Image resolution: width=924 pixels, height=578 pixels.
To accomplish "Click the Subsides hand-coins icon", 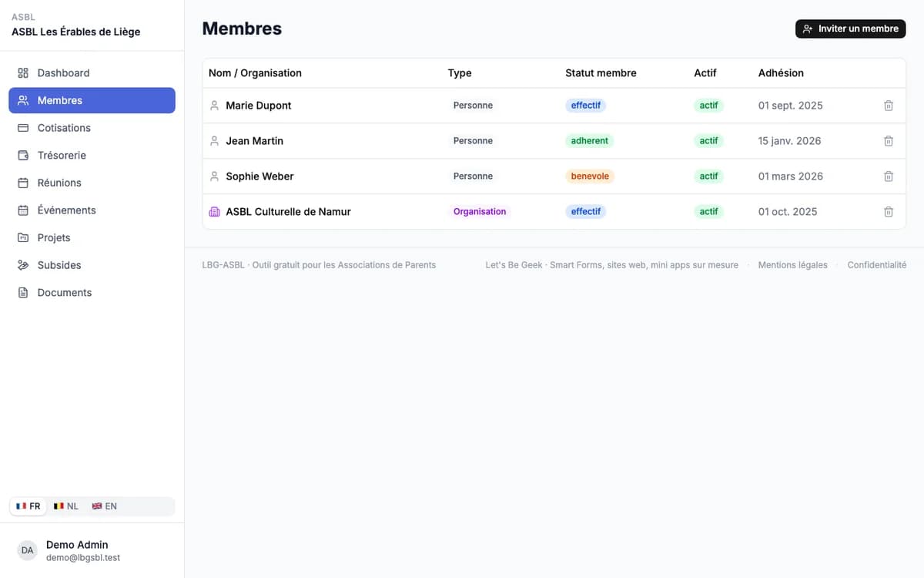I will pyautogui.click(x=23, y=265).
